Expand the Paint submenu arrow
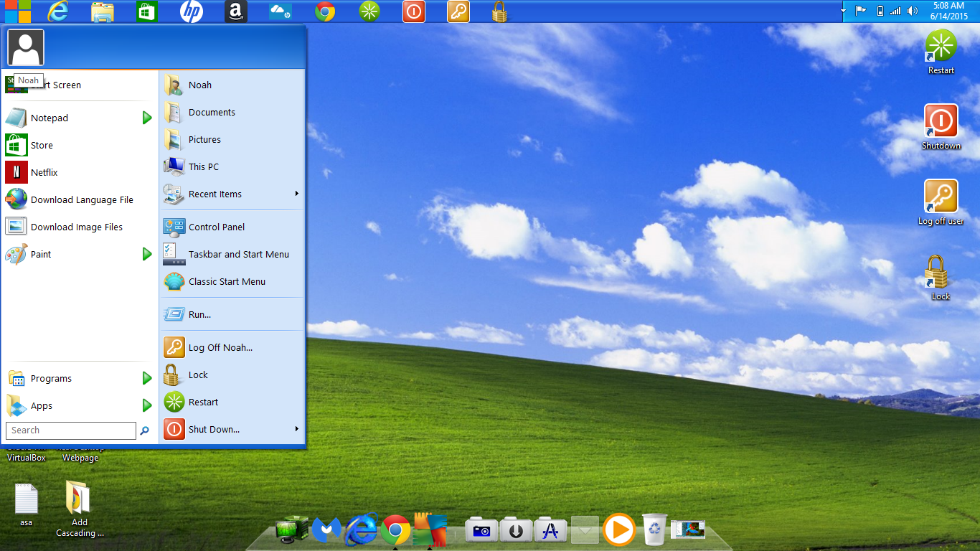 pos(147,254)
